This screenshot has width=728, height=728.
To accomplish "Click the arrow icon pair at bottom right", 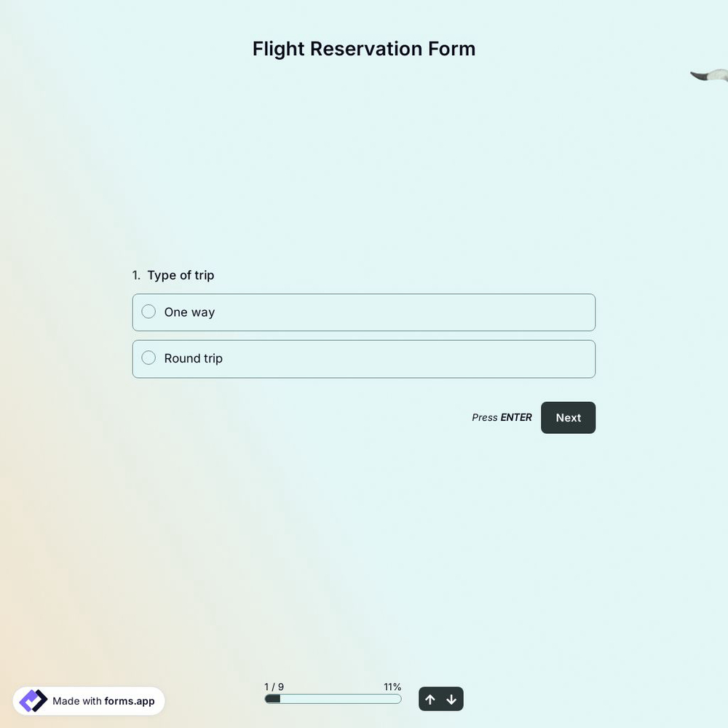I will [440, 698].
